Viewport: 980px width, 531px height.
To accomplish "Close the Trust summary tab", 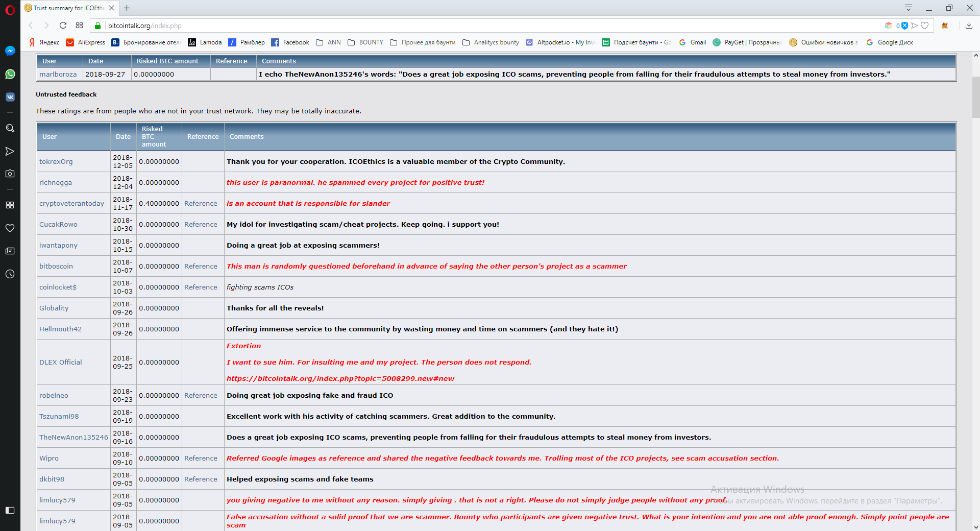I will point(111,8).
